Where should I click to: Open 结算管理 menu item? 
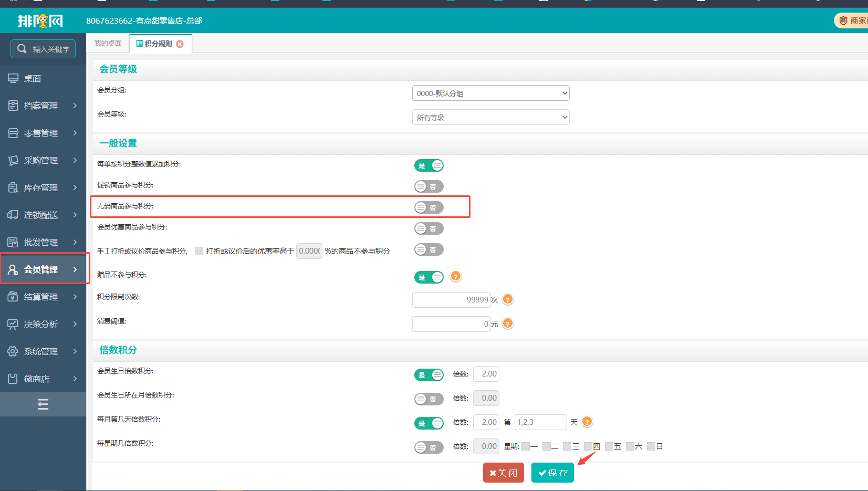point(43,297)
